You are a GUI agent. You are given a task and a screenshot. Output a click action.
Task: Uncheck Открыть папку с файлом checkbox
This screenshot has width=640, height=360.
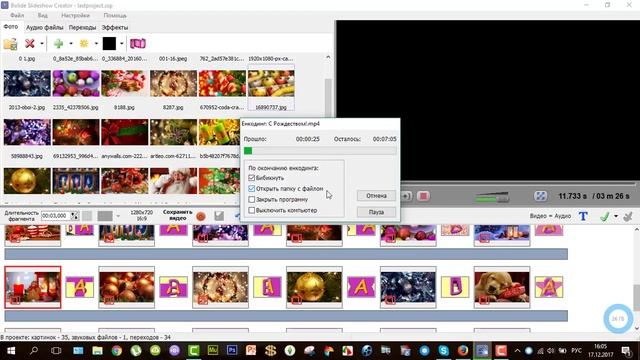click(x=251, y=189)
